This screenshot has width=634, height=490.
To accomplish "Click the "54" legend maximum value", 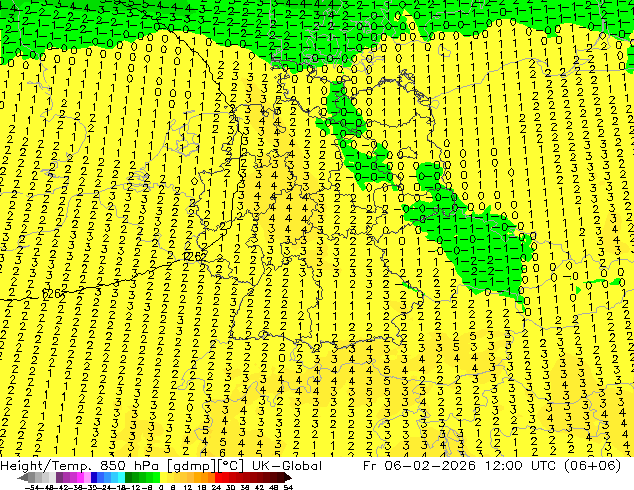I will [x=288, y=486].
